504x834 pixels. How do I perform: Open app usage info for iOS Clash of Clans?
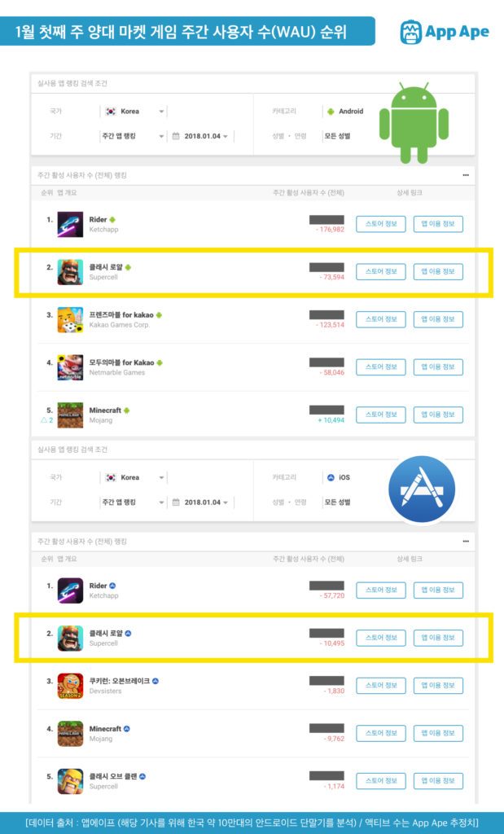tap(438, 781)
